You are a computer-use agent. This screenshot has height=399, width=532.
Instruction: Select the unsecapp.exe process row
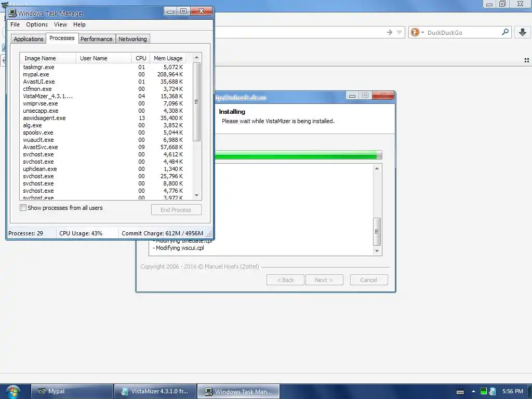pyautogui.click(x=106, y=111)
